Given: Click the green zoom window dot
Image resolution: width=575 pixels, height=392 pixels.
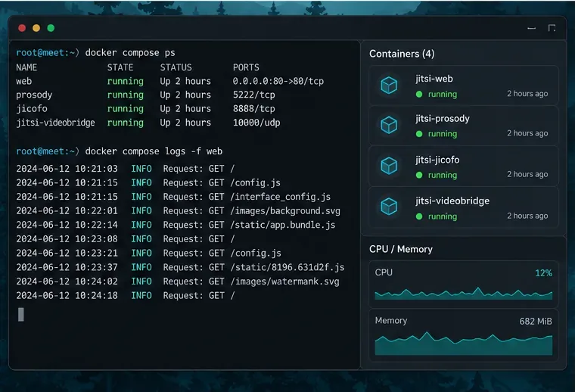Looking at the screenshot, I should click(51, 28).
